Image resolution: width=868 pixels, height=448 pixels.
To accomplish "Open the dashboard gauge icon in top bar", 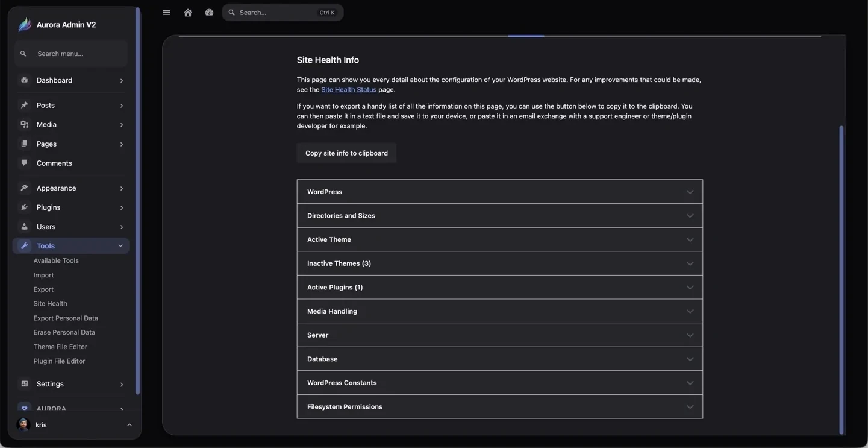I will coord(209,13).
